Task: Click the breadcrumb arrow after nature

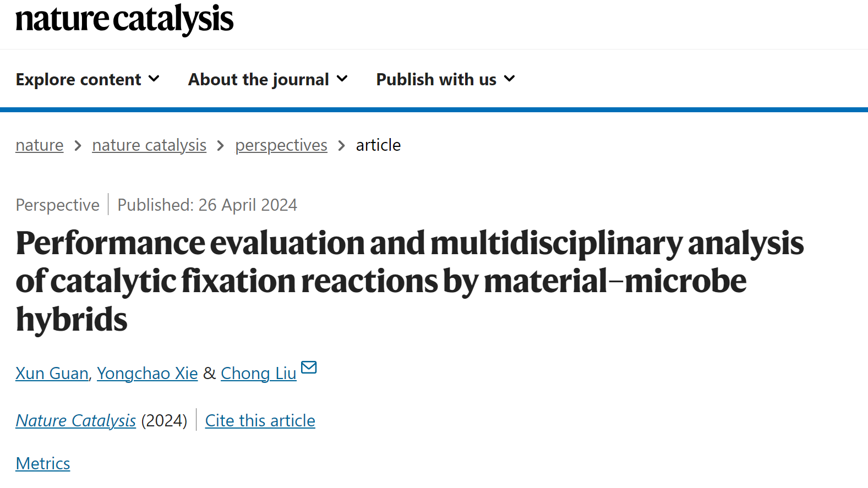Action: 78,146
